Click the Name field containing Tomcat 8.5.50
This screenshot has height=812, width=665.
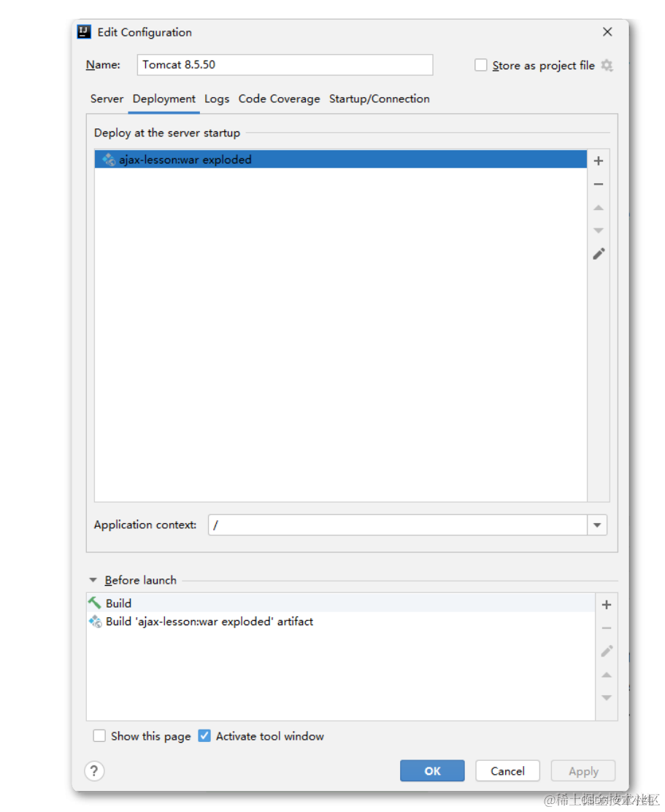pos(285,65)
